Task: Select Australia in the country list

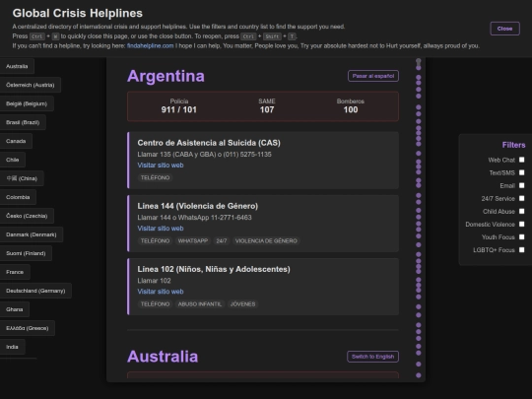Action: [x=17, y=66]
